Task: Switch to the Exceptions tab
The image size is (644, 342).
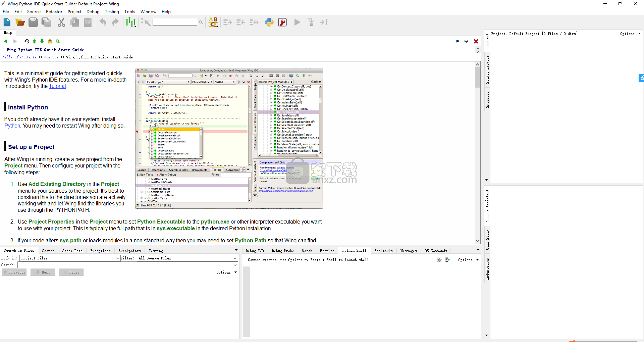Action: coord(100,251)
